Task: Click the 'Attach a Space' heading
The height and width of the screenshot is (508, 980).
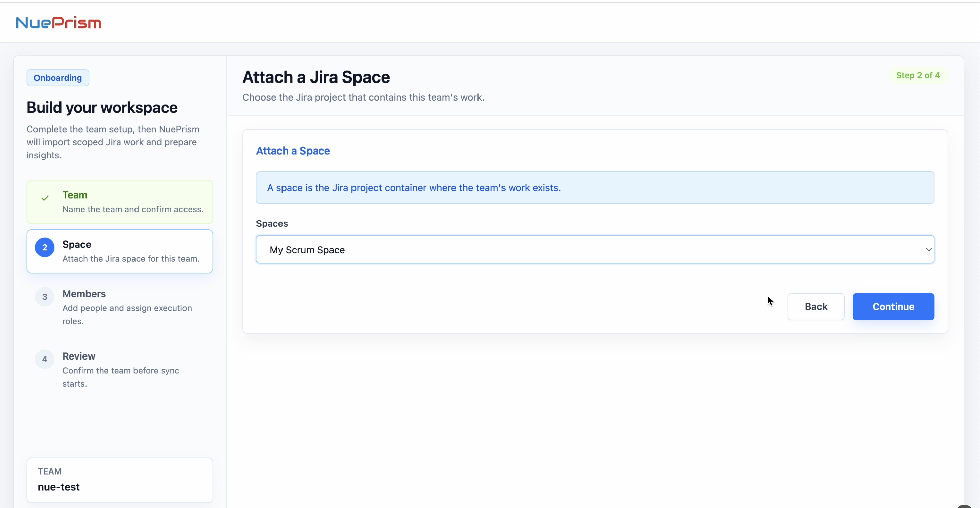Action: coord(293,151)
